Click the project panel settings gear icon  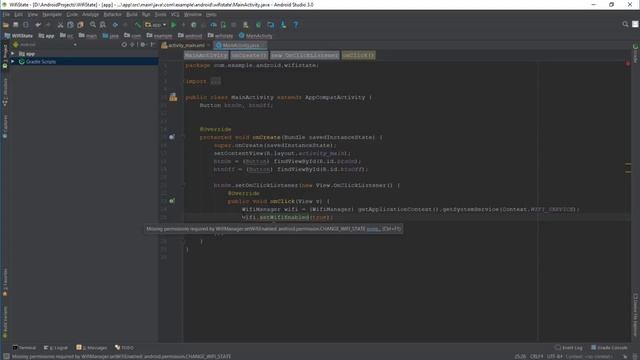coord(142,44)
